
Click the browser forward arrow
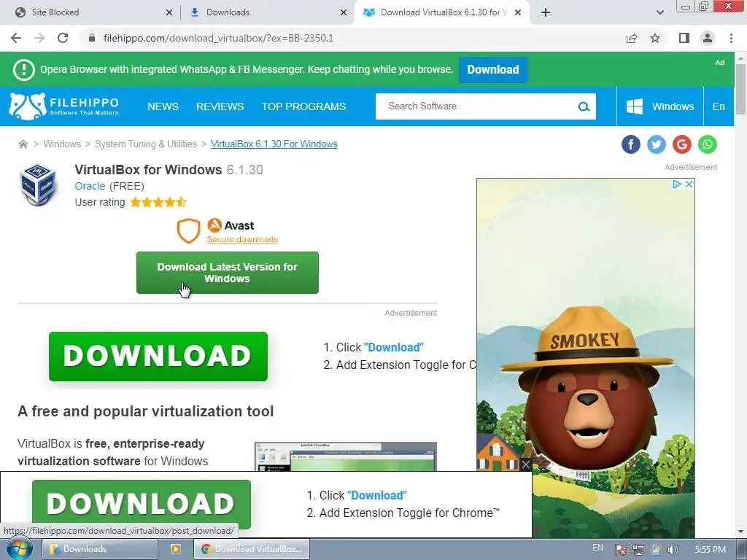(x=39, y=38)
